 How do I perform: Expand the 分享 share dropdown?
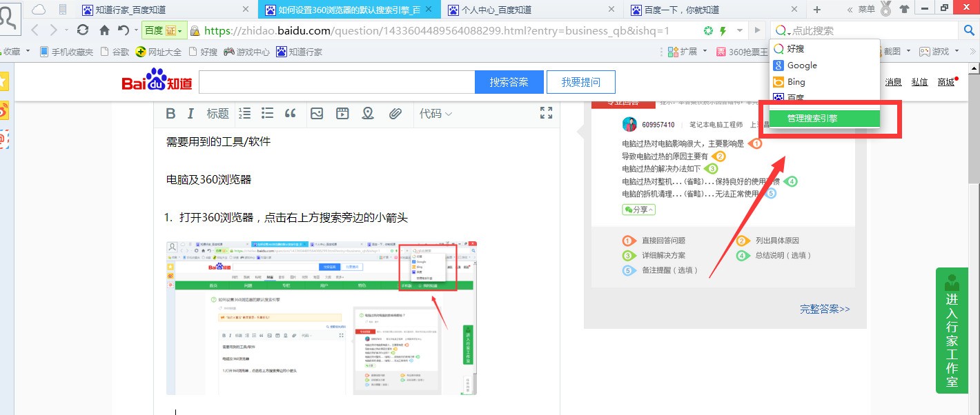[x=638, y=210]
